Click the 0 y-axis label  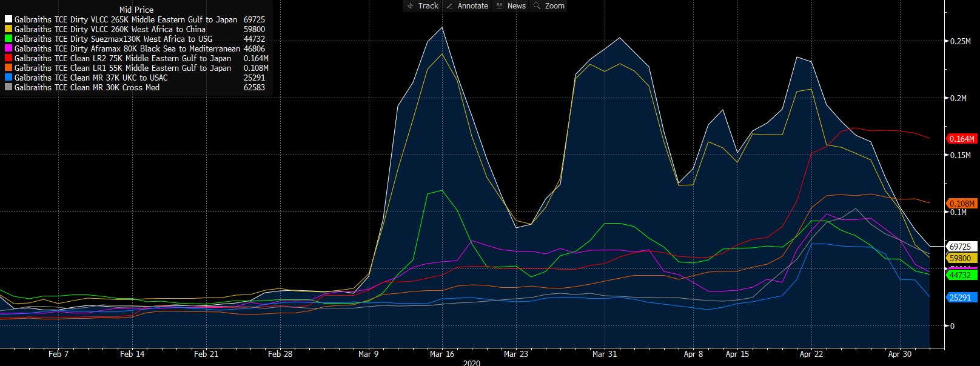[952, 326]
